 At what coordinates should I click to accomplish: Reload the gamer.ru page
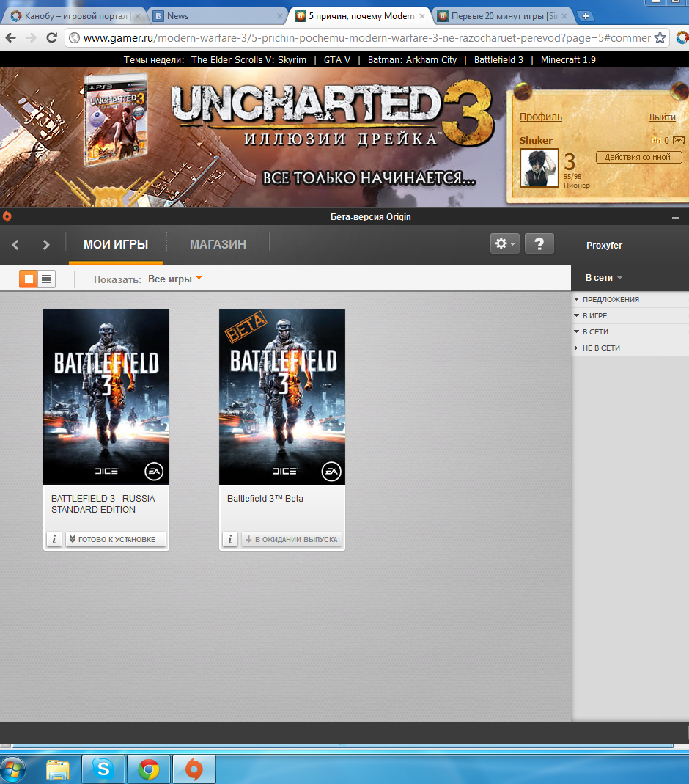click(51, 37)
